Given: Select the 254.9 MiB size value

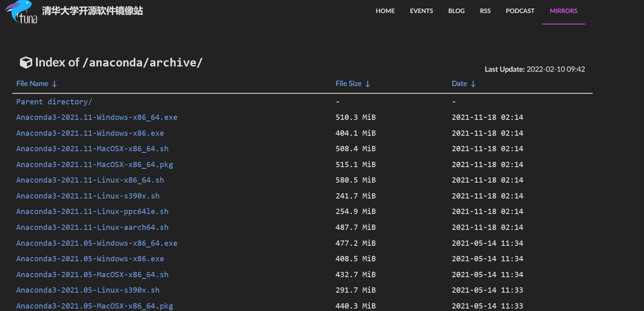Looking at the screenshot, I should click(356, 212).
